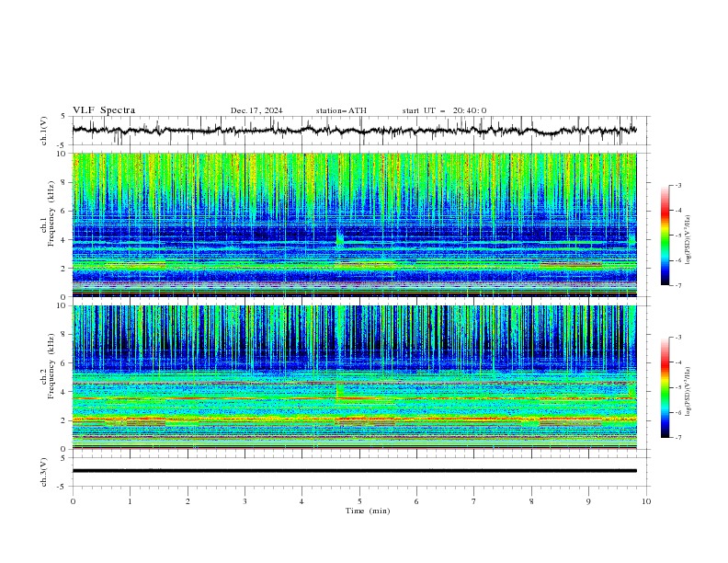Click the ch.2 spectrogram colorbar
This screenshot has width=728, height=563.
pyautogui.click(x=665, y=387)
